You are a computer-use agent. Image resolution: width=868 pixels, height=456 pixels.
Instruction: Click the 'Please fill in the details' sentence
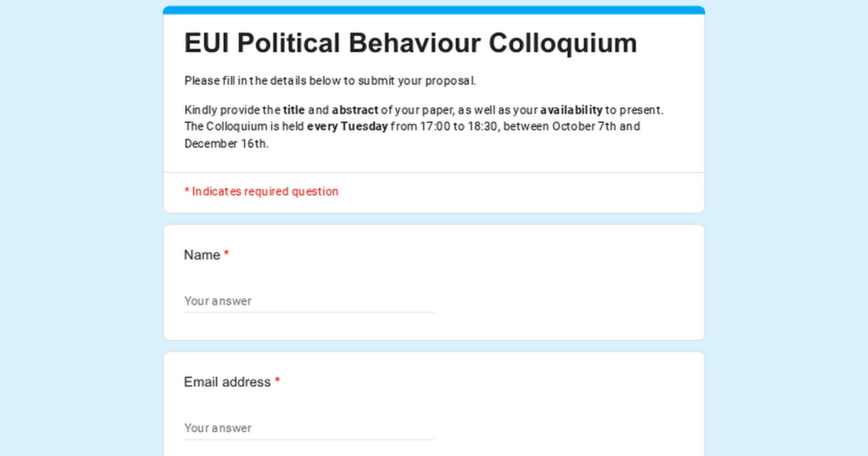point(330,81)
